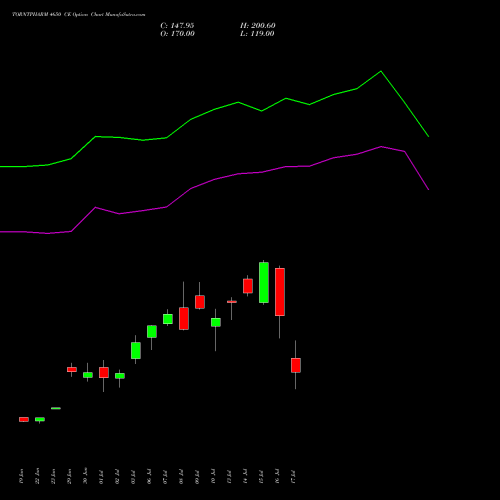Click the 15 Jul date label
This screenshot has height=500, width=500.
point(262,477)
